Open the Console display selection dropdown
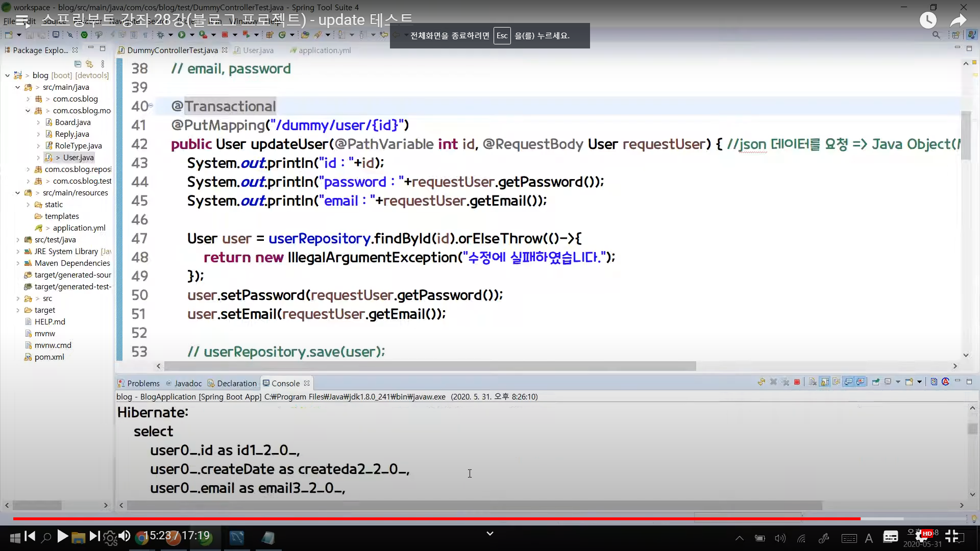 [898, 382]
